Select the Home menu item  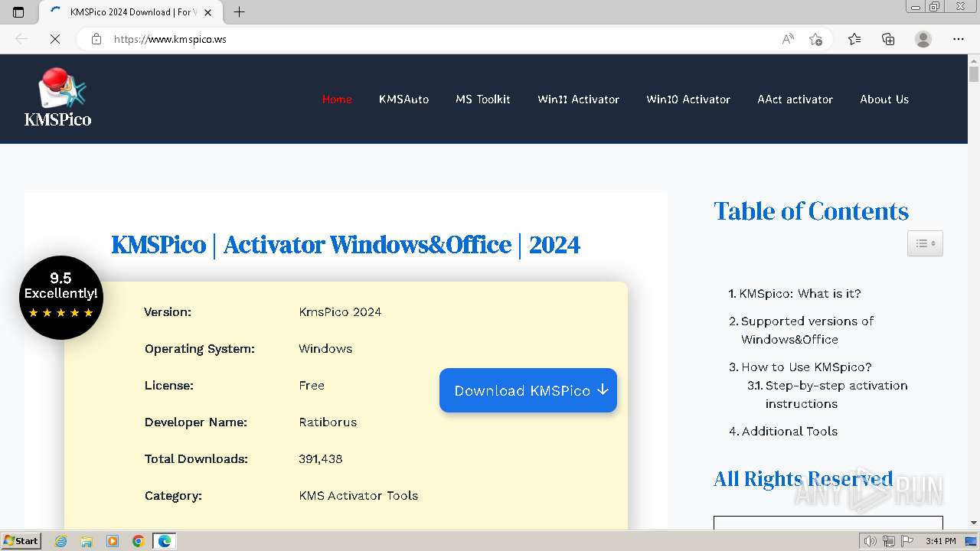coord(337,99)
